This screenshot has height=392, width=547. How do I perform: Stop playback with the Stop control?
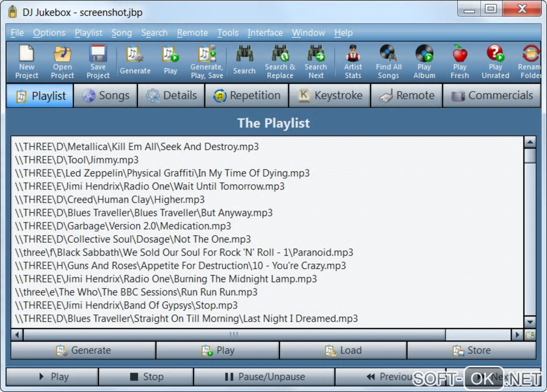click(x=146, y=376)
